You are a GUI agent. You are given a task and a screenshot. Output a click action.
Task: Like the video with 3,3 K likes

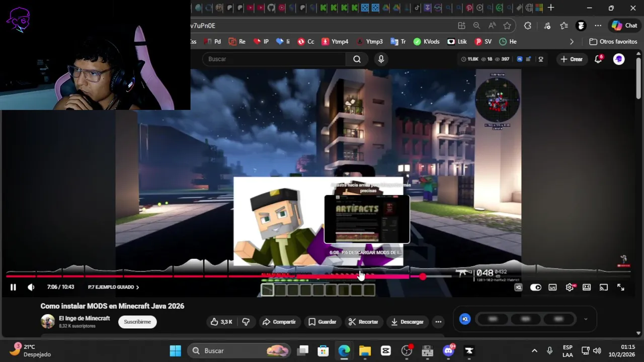pos(221,322)
